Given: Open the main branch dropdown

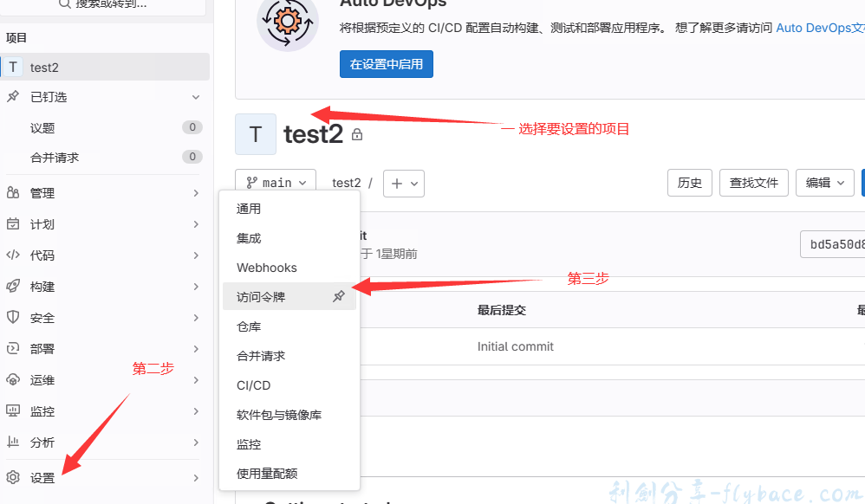Looking at the screenshot, I should click(x=276, y=183).
